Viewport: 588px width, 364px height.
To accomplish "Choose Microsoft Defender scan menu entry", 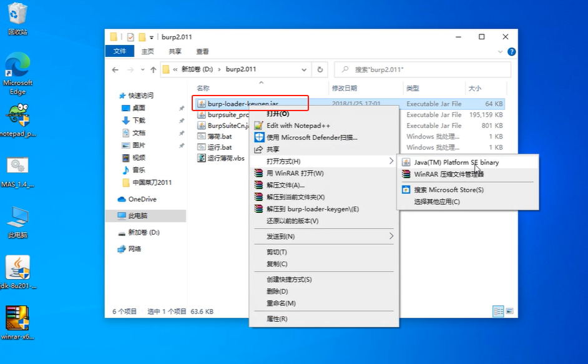I will pyautogui.click(x=324, y=137).
